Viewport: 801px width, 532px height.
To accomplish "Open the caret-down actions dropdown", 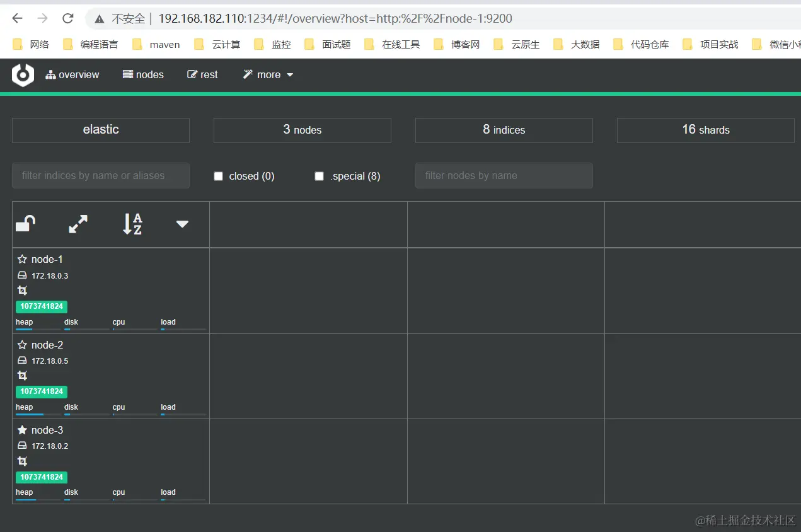I will click(x=182, y=224).
